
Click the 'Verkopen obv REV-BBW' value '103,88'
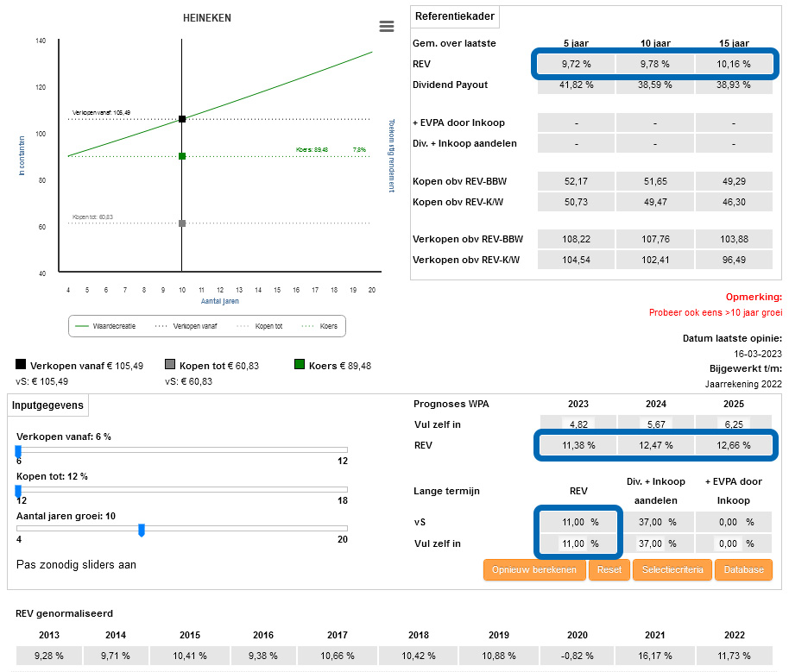734,239
